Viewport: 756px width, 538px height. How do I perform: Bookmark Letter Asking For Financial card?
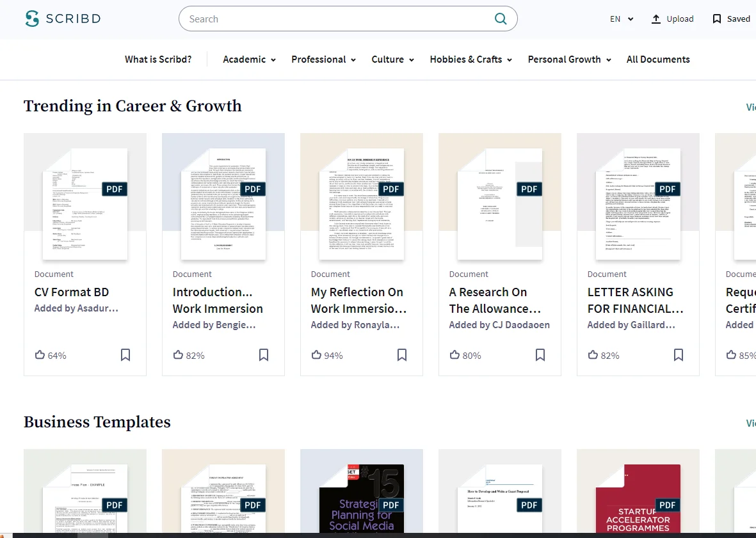[x=679, y=355]
